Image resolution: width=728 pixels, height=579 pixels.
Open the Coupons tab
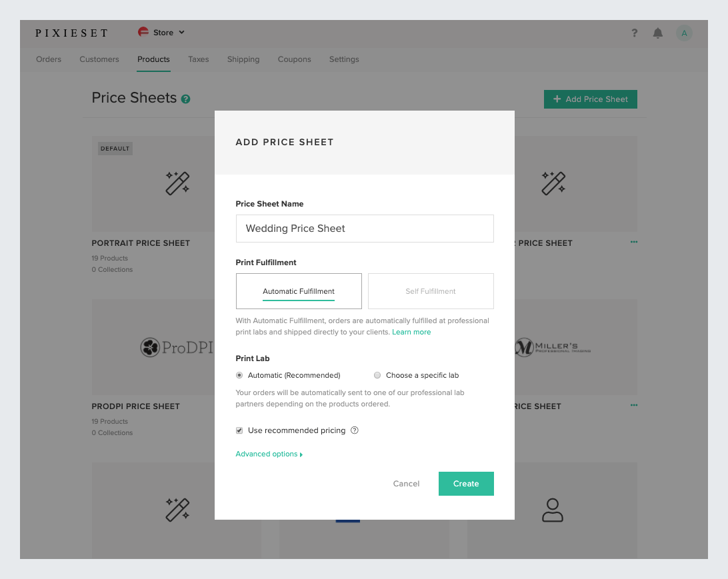[x=295, y=59]
